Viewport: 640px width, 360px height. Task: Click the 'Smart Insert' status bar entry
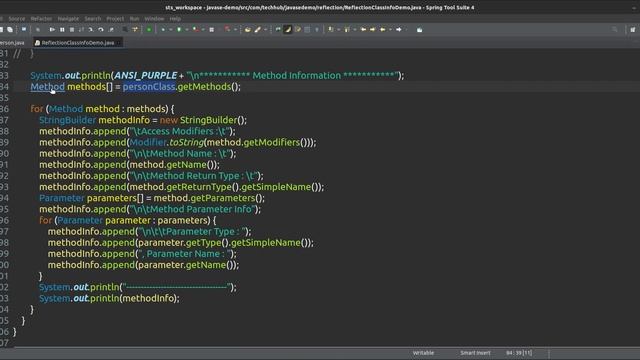(475, 353)
